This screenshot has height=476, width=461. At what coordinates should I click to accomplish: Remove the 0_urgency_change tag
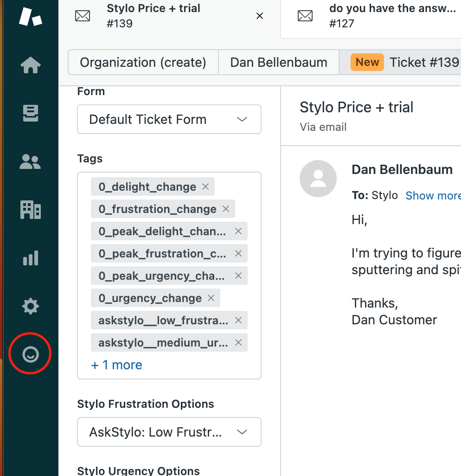coord(211,298)
